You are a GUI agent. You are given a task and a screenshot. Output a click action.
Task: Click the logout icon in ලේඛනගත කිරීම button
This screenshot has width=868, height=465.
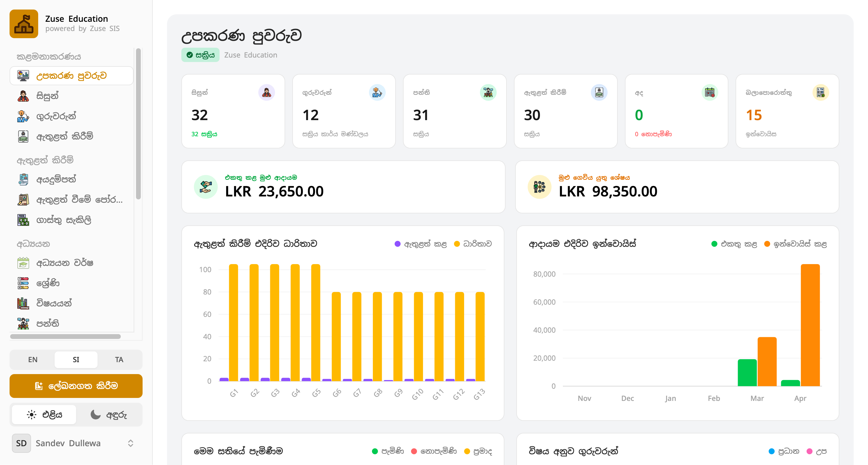tap(39, 386)
